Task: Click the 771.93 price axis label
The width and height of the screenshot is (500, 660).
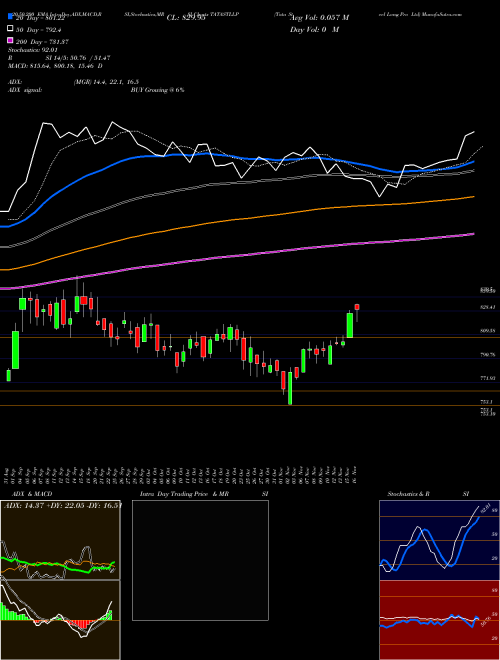Action: [487, 378]
